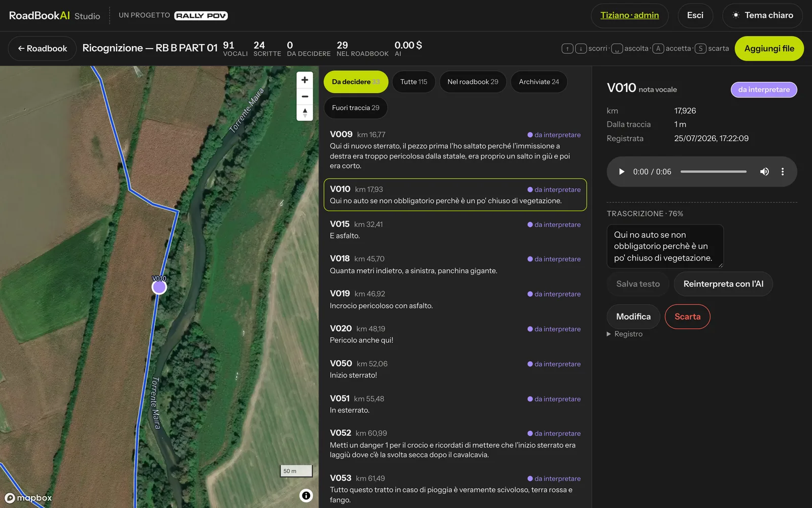This screenshot has width=812, height=508.
Task: Select voice note V052
Action: tap(455, 444)
